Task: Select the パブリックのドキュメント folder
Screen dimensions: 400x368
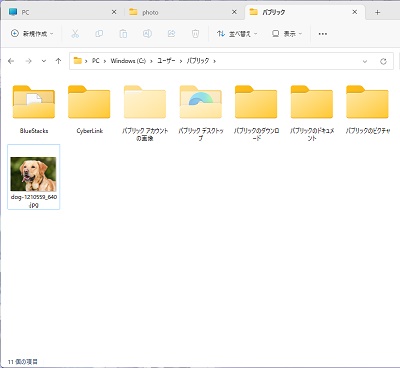Action: tap(312, 102)
